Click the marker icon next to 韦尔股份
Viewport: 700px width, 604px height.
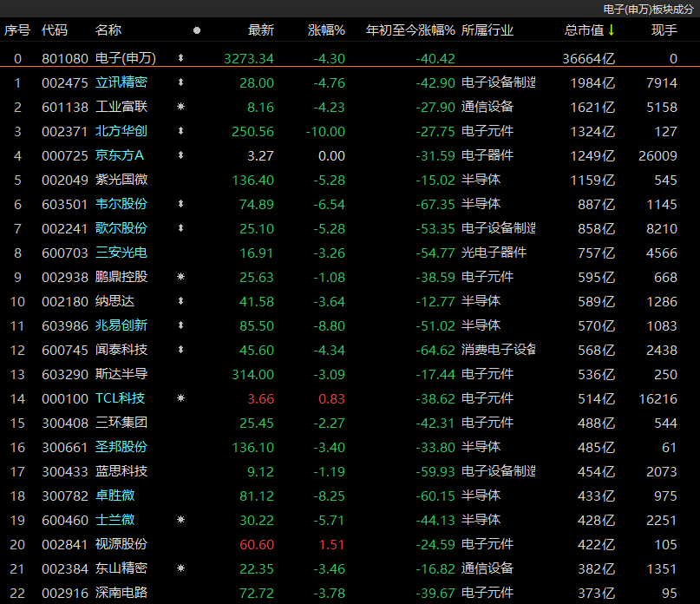pos(180,204)
